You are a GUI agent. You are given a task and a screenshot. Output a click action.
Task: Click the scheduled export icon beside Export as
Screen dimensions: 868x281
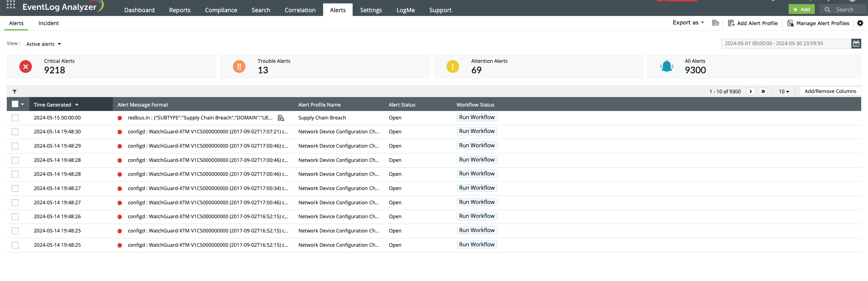[715, 23]
